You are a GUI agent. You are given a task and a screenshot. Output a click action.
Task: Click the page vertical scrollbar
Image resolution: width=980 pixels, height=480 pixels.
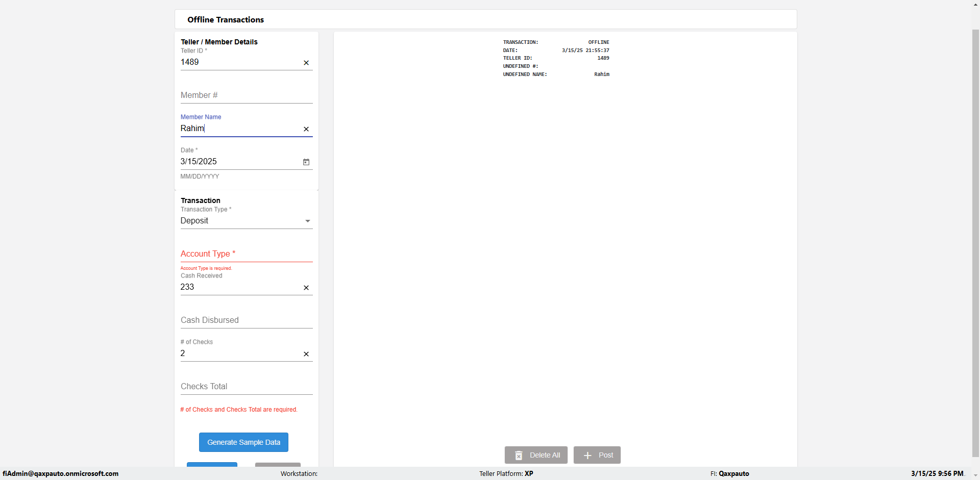click(975, 243)
